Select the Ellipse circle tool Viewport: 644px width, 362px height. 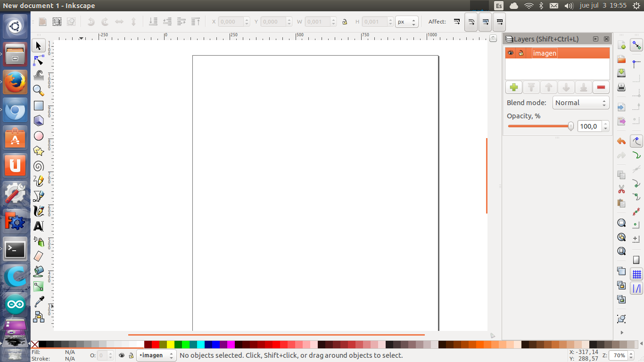[x=39, y=136]
